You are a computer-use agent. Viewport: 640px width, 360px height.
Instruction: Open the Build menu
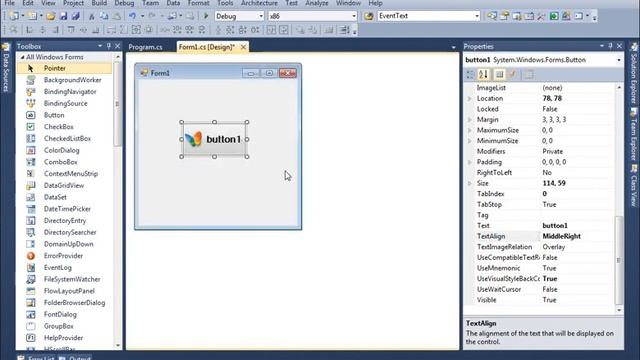point(99,3)
